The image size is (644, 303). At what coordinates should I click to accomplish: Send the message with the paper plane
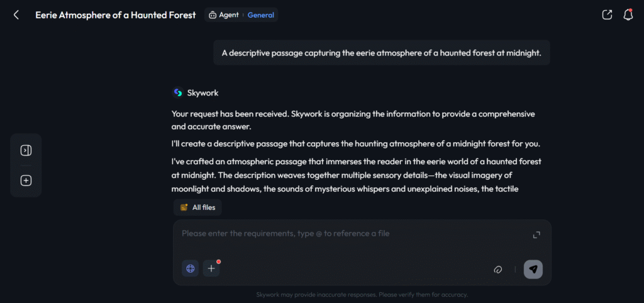pos(533,269)
